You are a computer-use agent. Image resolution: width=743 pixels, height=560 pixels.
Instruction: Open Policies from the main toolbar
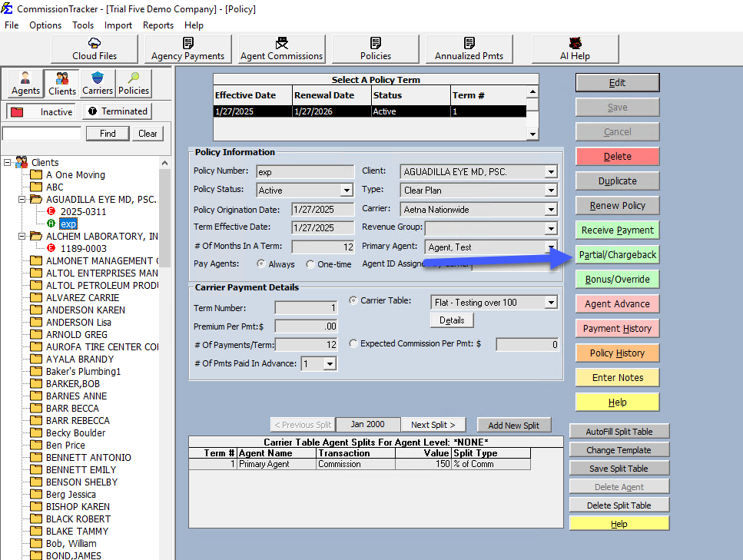[375, 48]
